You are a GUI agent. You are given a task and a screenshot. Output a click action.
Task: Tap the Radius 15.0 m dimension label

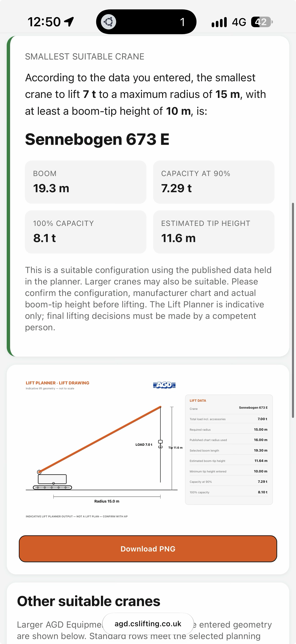click(x=107, y=501)
